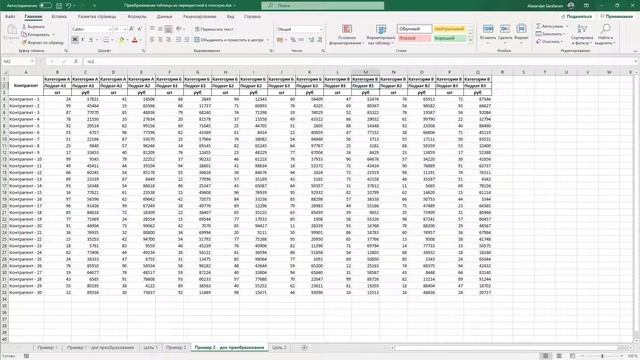Decrease the cell indent

click(x=178, y=40)
